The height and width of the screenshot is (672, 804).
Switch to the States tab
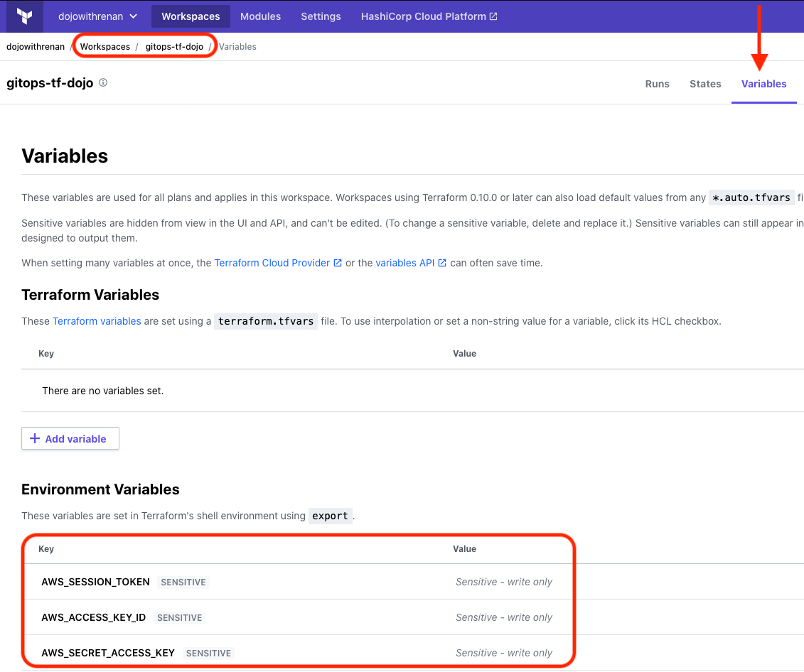(705, 84)
